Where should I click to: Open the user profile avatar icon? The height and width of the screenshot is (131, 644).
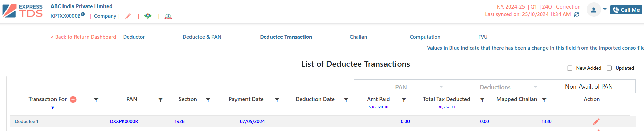594,10
